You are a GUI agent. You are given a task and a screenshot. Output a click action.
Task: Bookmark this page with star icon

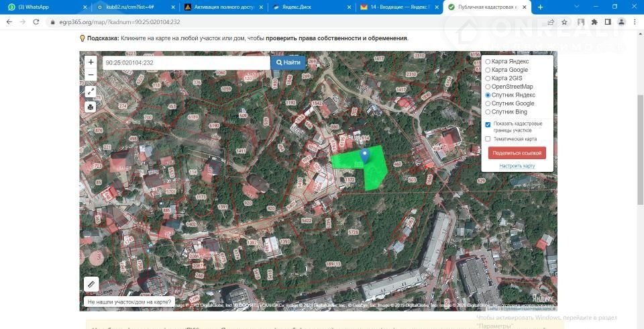click(565, 22)
